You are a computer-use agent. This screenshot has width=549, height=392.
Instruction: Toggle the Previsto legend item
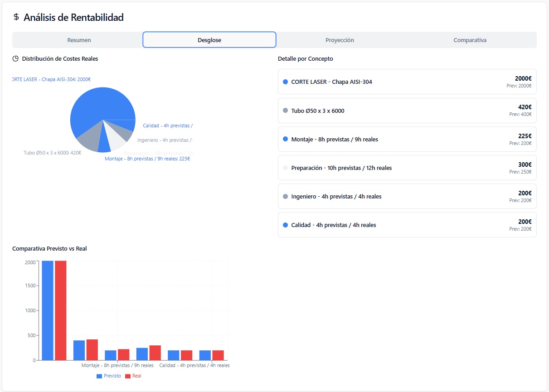[x=109, y=376]
